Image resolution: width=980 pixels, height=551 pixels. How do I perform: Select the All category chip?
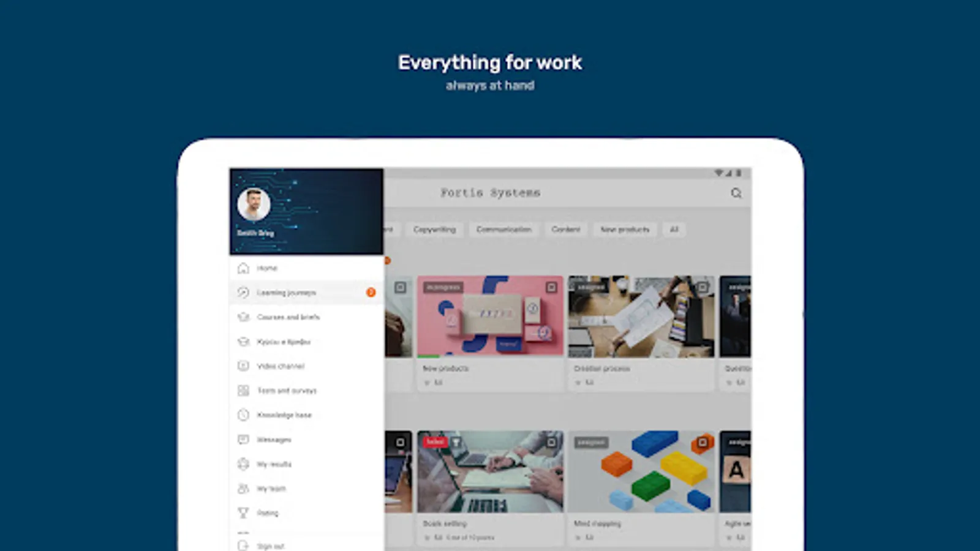[674, 230]
